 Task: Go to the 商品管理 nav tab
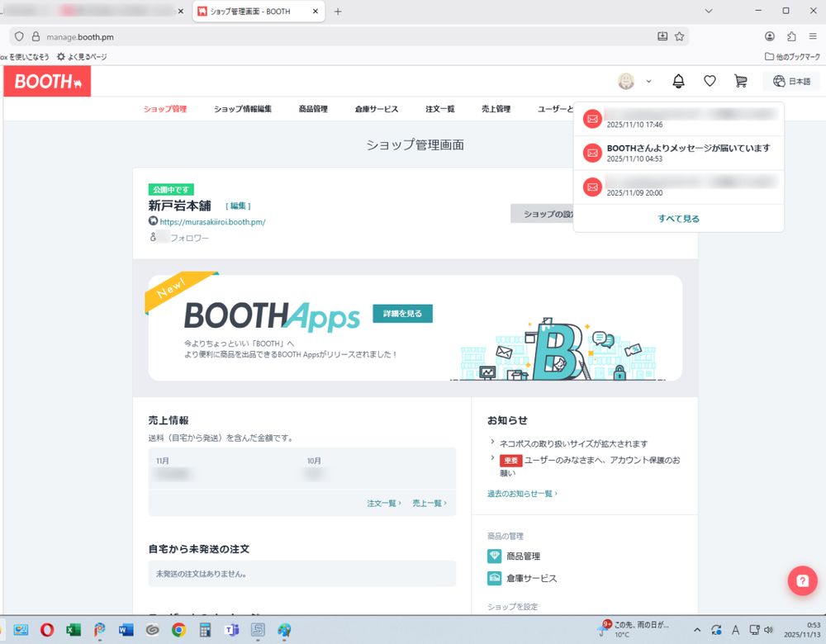[313, 109]
